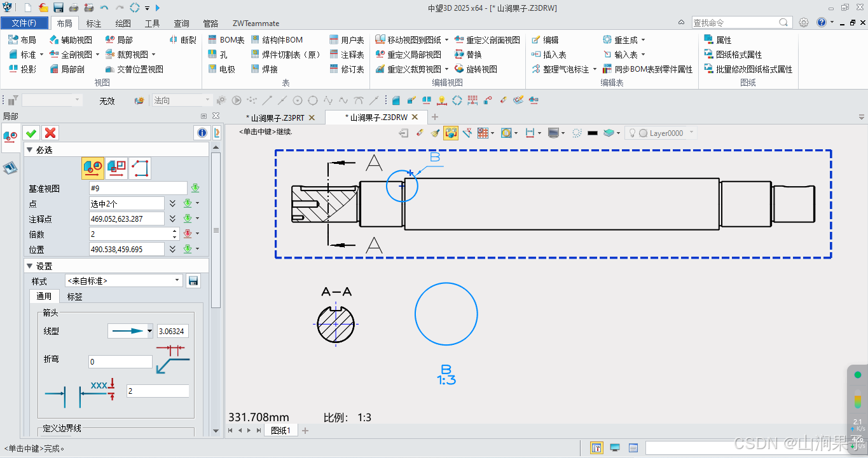The image size is (868, 458).
Task: Click the 整理气泡标注 button
Action: pos(560,69)
